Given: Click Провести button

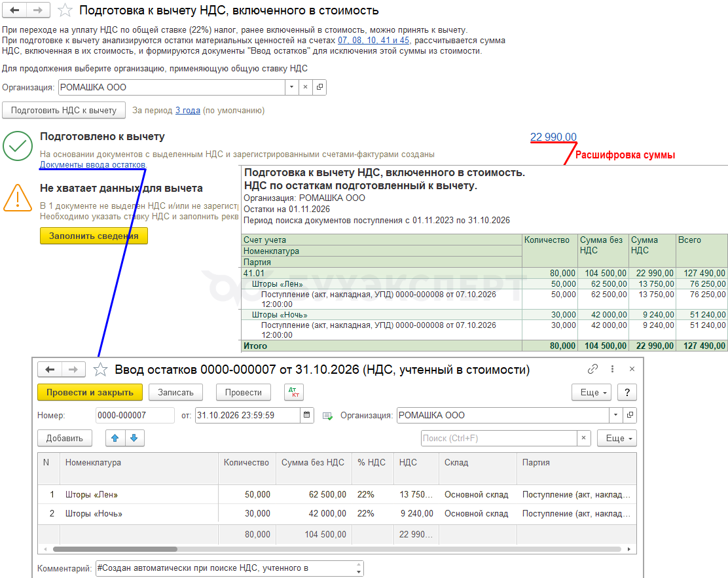Looking at the screenshot, I should click(x=244, y=392).
